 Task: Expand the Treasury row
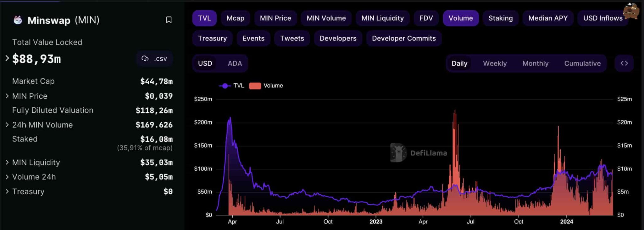point(7,191)
